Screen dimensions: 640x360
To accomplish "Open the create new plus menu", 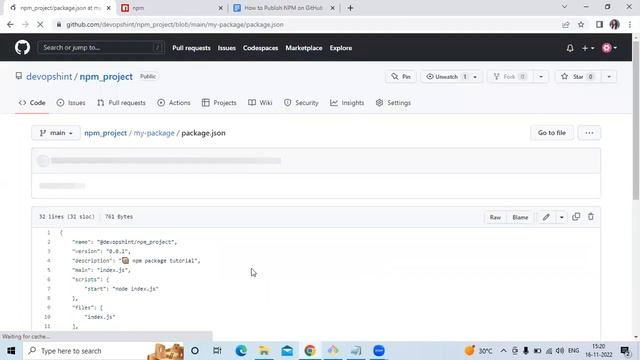I will pos(588,48).
